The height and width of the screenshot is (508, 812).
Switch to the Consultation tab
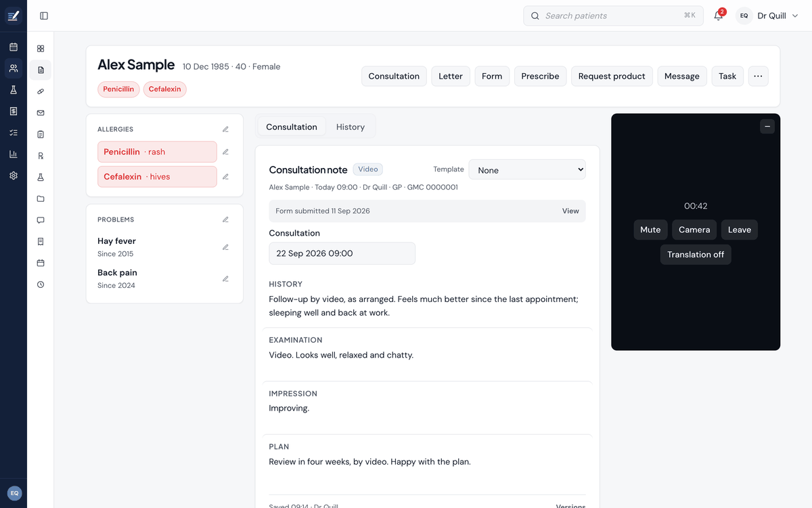pyautogui.click(x=292, y=127)
